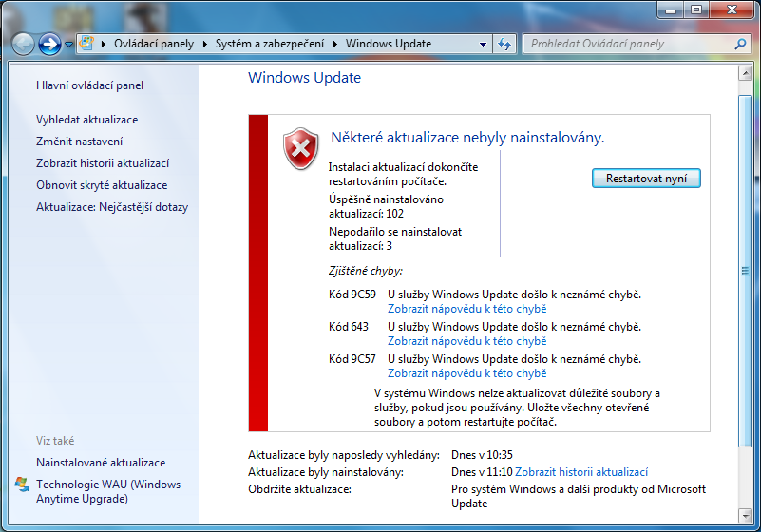
Task: Open the recent pages dropdown arrow
Action: tap(69, 45)
